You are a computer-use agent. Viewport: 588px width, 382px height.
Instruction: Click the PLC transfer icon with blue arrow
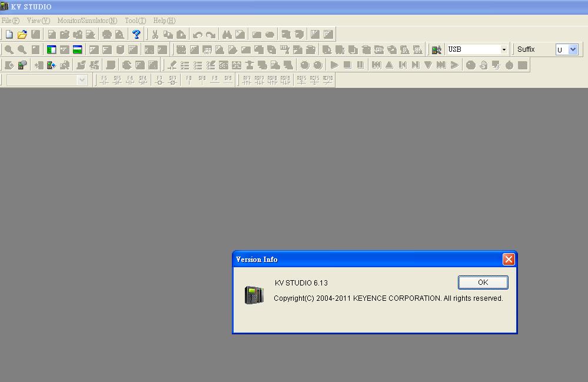[51, 65]
